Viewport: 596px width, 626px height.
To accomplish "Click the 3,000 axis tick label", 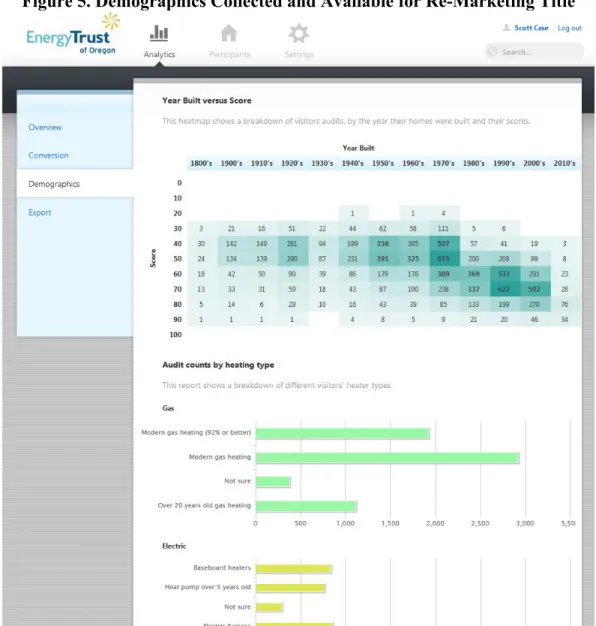I will click(x=525, y=523).
